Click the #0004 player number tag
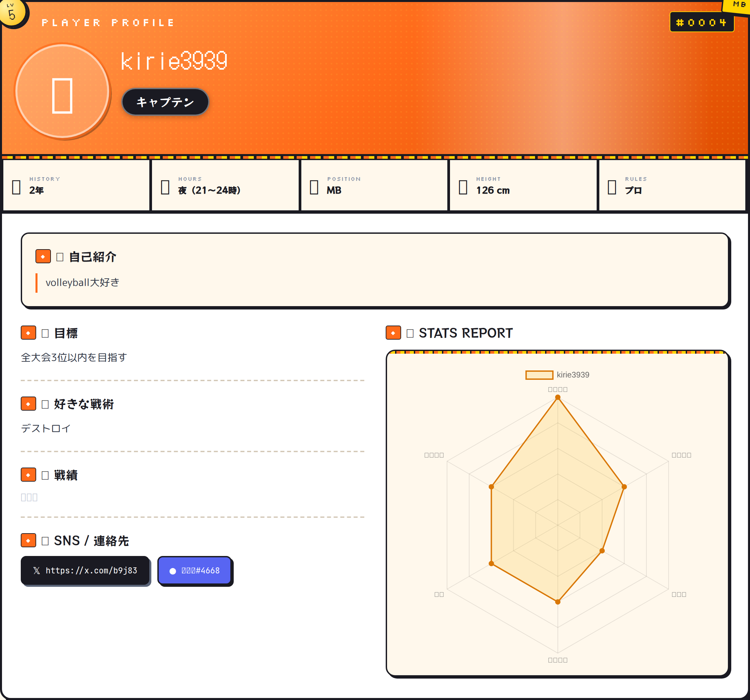This screenshot has width=750, height=700. [x=701, y=22]
